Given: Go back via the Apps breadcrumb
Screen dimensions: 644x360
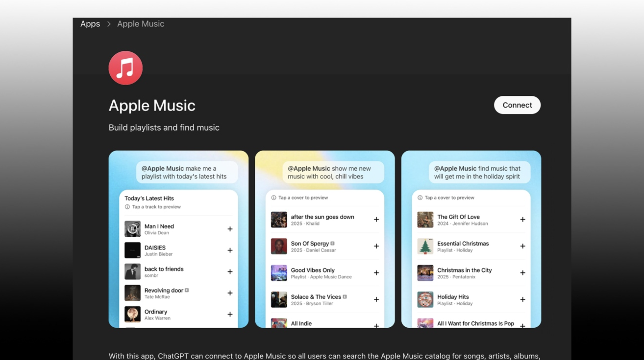Looking at the screenshot, I should coord(90,24).
